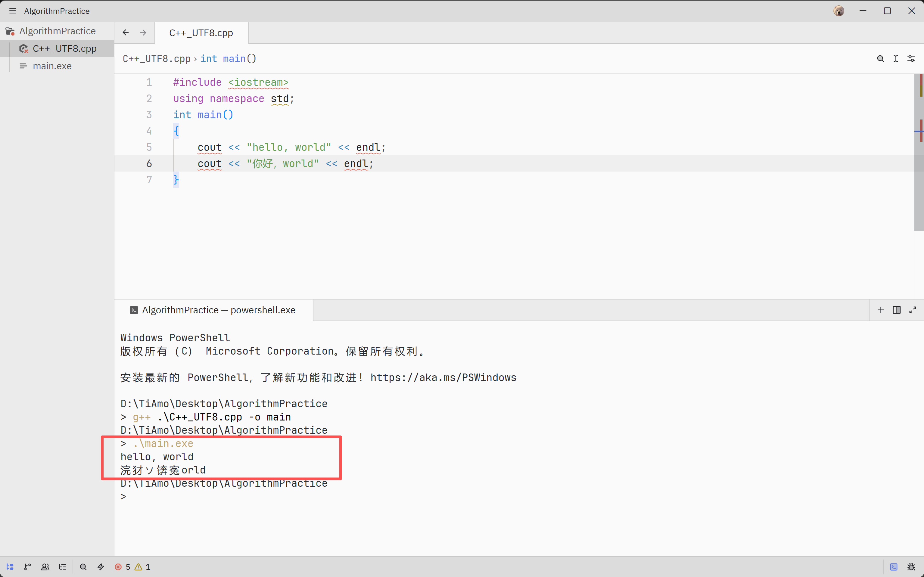Image resolution: width=924 pixels, height=577 pixels.
Task: Open the https://aka.ms/PSWindows link in terminal
Action: [443, 377]
